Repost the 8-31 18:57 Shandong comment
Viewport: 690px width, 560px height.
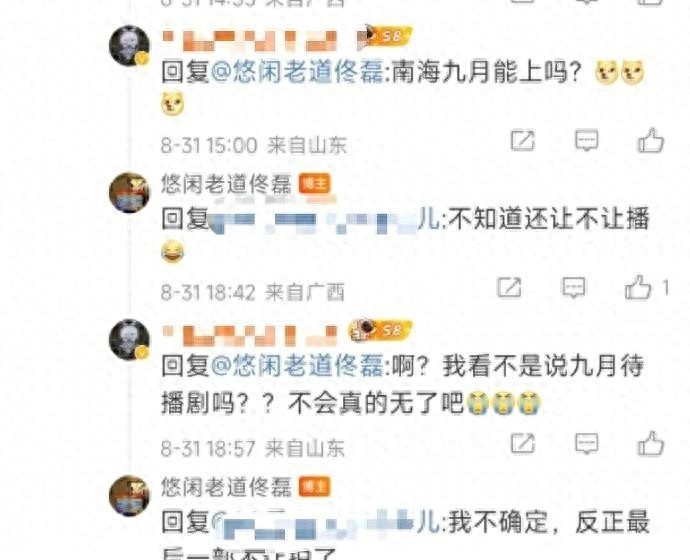pos(522,443)
